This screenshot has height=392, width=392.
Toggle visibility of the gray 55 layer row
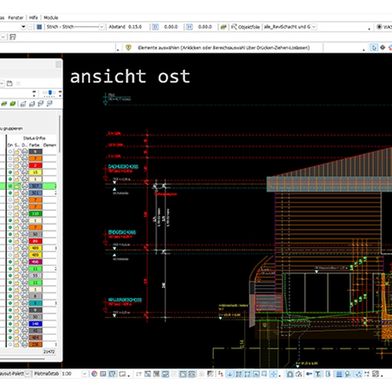(x=10, y=276)
